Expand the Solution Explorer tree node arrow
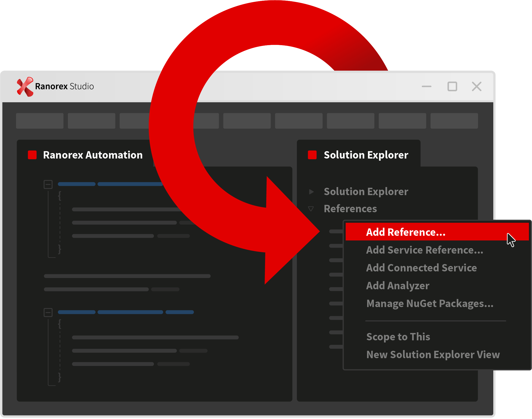 point(311,192)
